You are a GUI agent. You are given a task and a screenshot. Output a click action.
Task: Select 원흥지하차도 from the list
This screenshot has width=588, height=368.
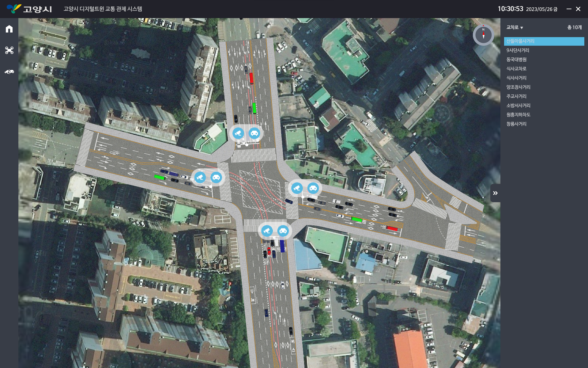[518, 115]
